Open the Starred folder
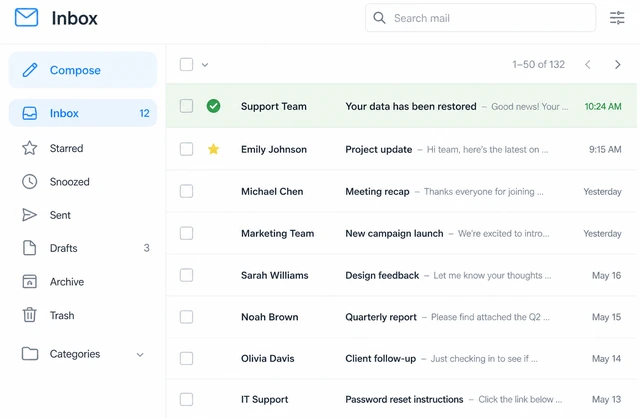This screenshot has height=418, width=640. [x=83, y=148]
